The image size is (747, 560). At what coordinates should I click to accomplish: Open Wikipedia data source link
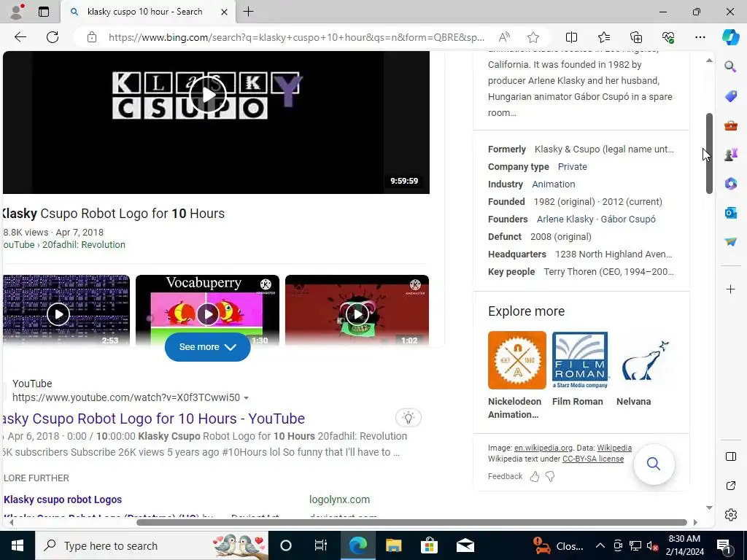pos(614,448)
